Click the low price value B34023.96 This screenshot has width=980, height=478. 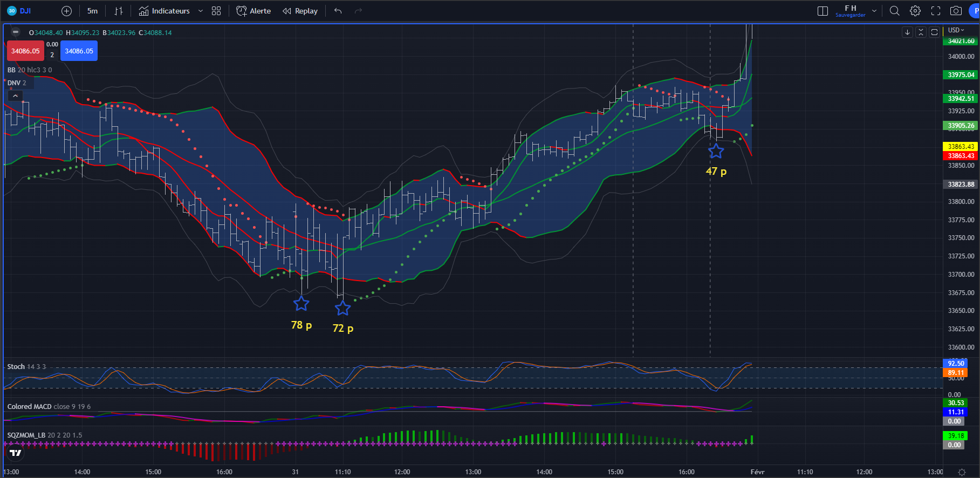coord(119,33)
